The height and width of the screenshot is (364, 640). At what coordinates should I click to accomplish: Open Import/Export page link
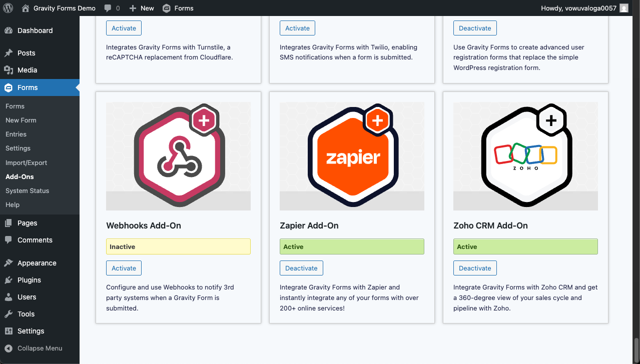pos(26,162)
